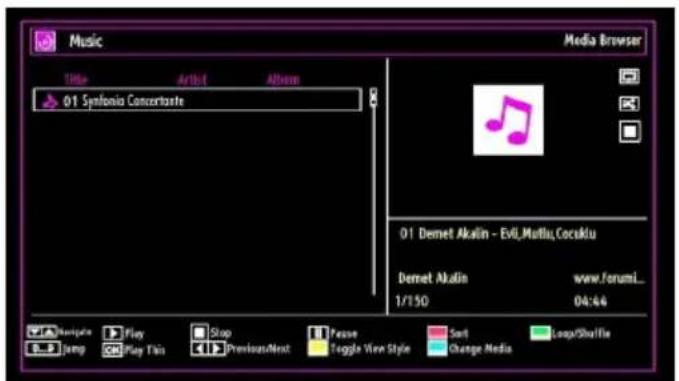Click the 'Previous/Next' label
Image resolution: width=679 pixels, height=381 pixels.
point(259,349)
